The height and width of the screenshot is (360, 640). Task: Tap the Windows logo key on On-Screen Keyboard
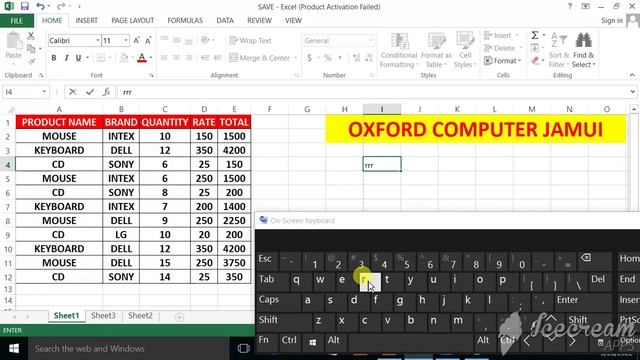[x=313, y=342]
